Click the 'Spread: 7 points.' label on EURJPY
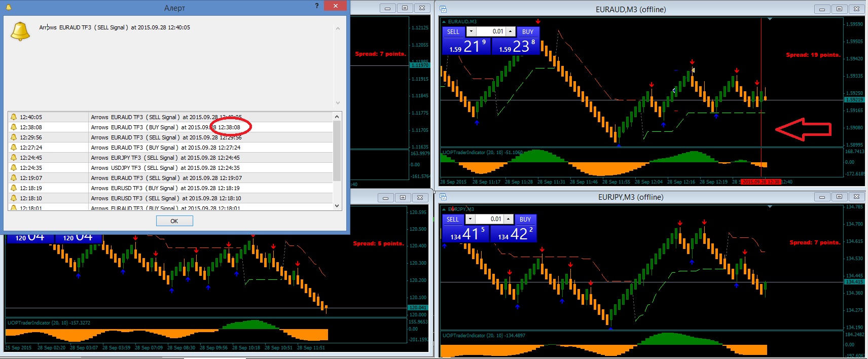Screen dimensions: 868x359 click(x=815, y=242)
